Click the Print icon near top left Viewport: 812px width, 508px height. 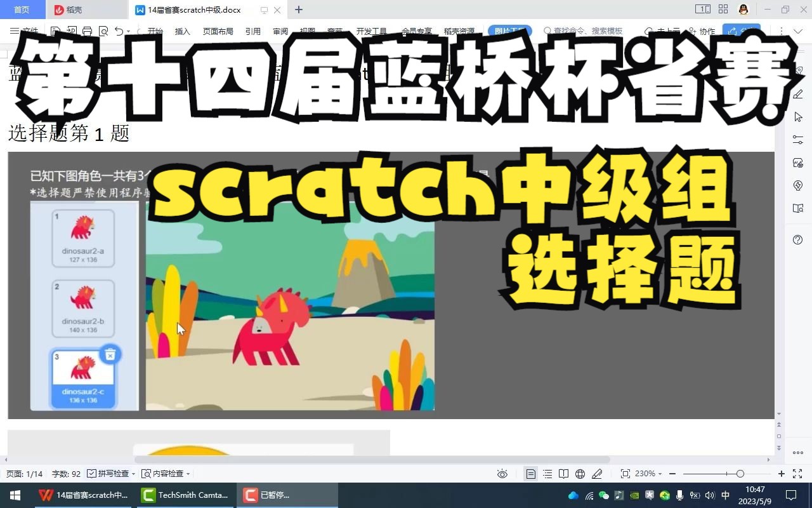click(x=88, y=30)
